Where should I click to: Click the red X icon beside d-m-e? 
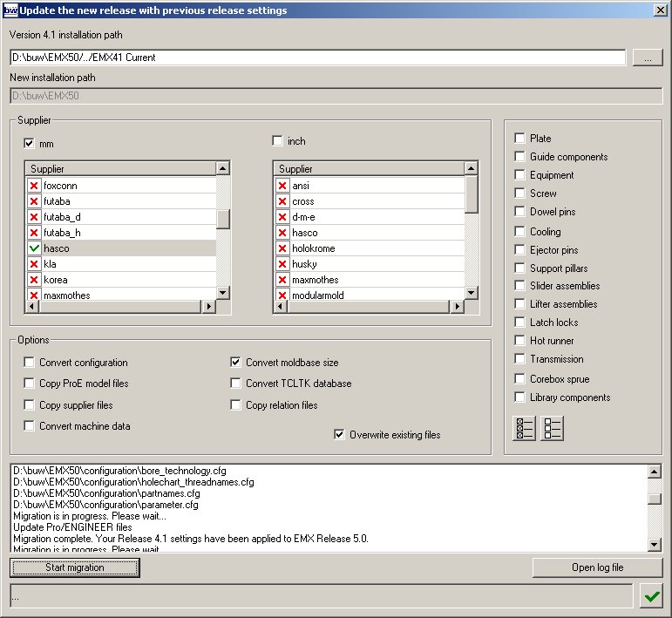click(x=282, y=217)
